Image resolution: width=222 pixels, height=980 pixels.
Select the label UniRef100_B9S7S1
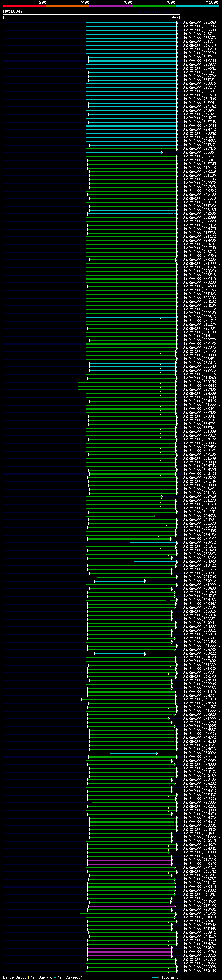[199, 156]
